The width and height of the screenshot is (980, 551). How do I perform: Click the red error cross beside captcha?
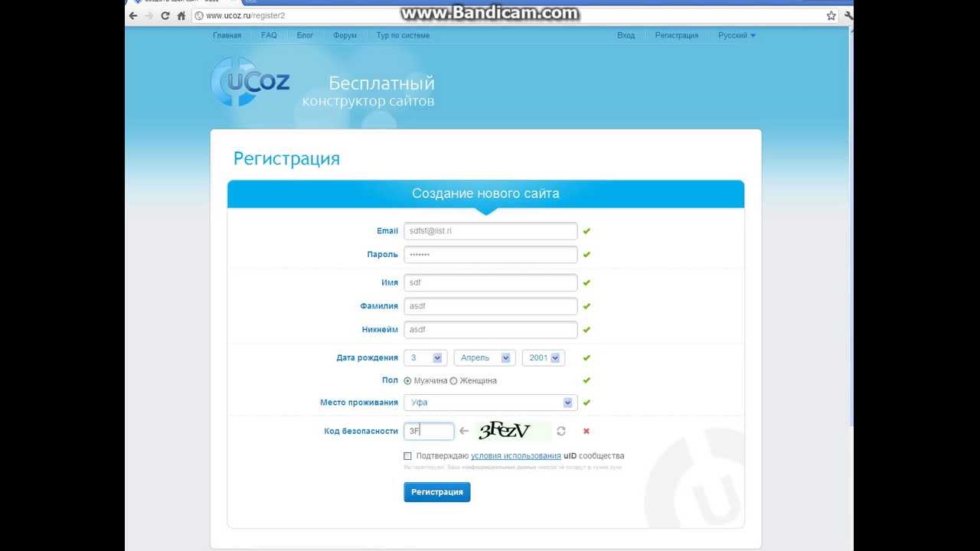586,431
